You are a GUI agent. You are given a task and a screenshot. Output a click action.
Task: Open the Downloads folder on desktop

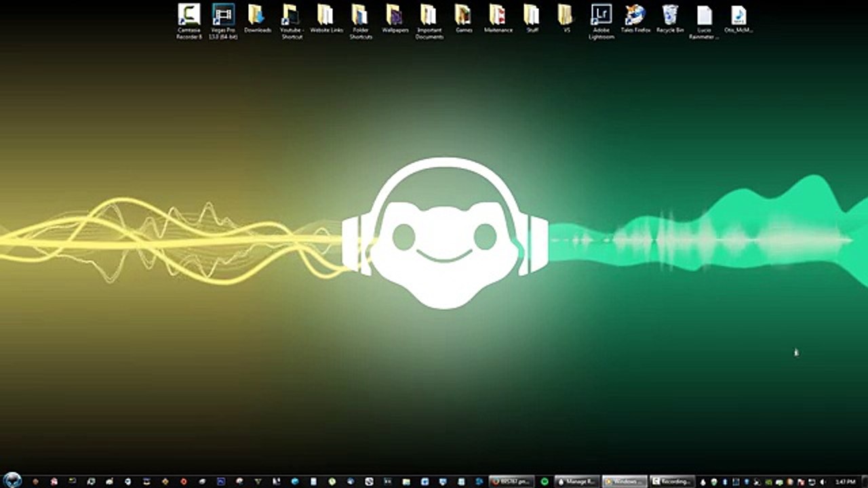[258, 18]
